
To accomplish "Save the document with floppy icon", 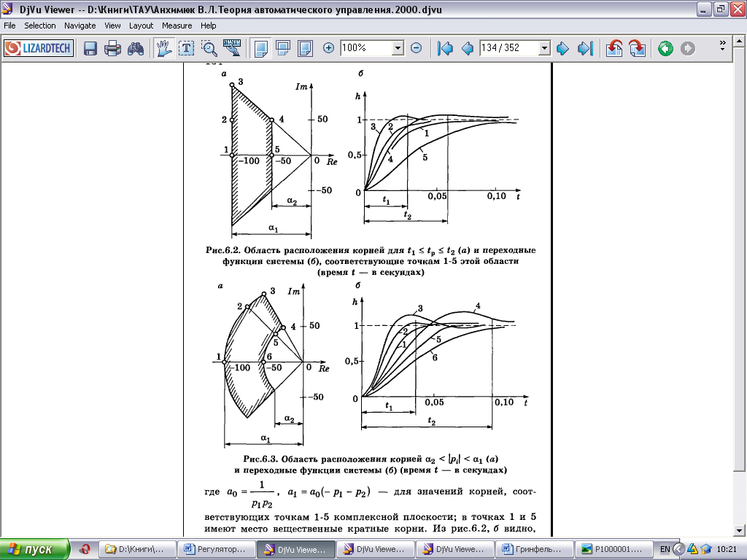I will tap(90, 48).
